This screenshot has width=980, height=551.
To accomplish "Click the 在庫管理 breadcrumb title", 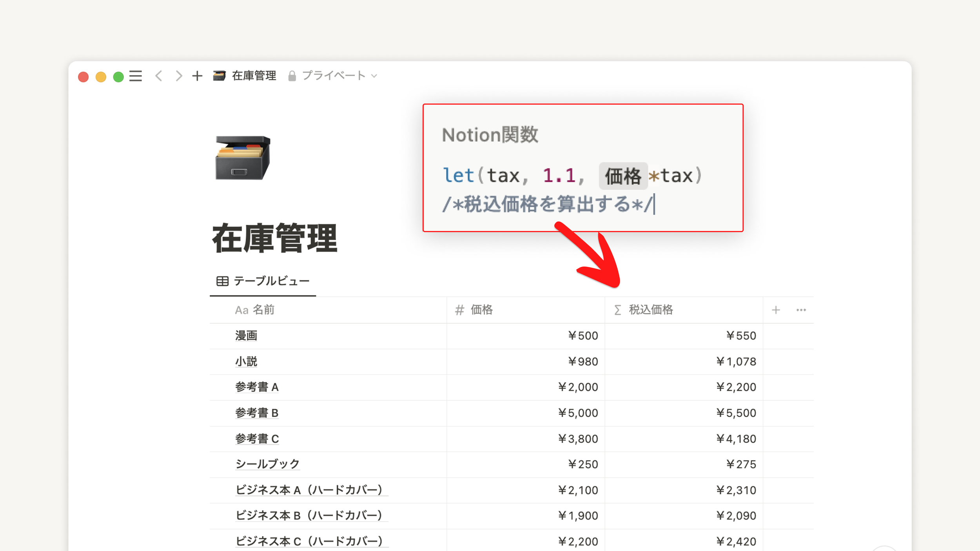I will (x=254, y=76).
